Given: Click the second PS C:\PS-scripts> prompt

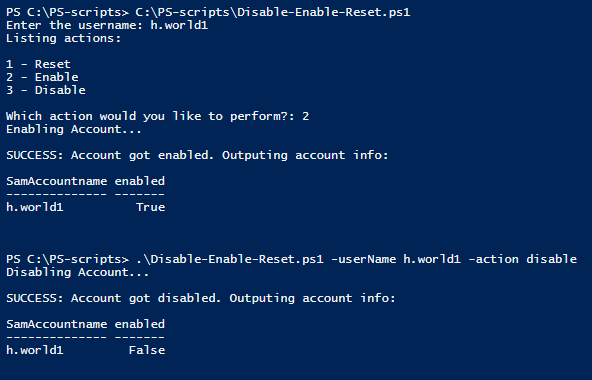Looking at the screenshot, I should point(68,260).
